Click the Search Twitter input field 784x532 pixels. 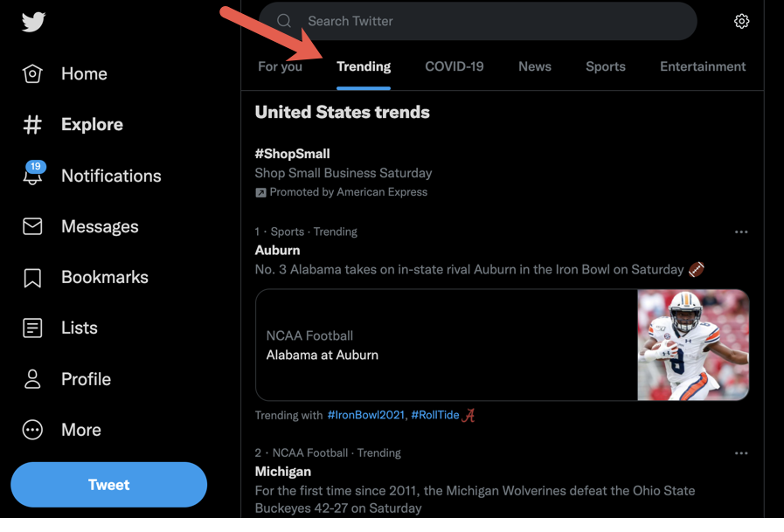click(x=479, y=21)
